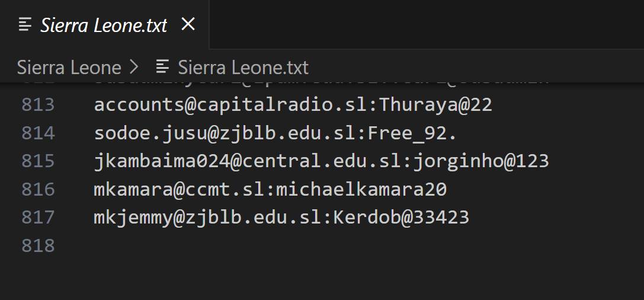Image resolution: width=644 pixels, height=300 pixels.
Task: Place cursor in line 814 text
Action: tap(275, 133)
